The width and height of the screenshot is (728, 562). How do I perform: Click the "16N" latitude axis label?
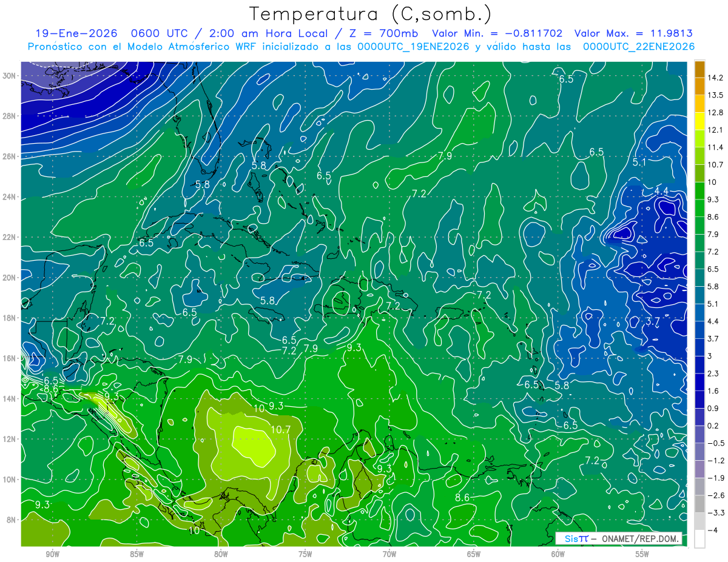pos(9,358)
